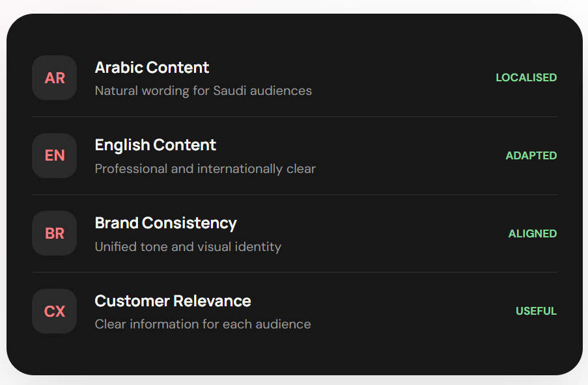This screenshot has width=588, height=385.
Task: Select the ALIGNED status label
Action: click(533, 233)
